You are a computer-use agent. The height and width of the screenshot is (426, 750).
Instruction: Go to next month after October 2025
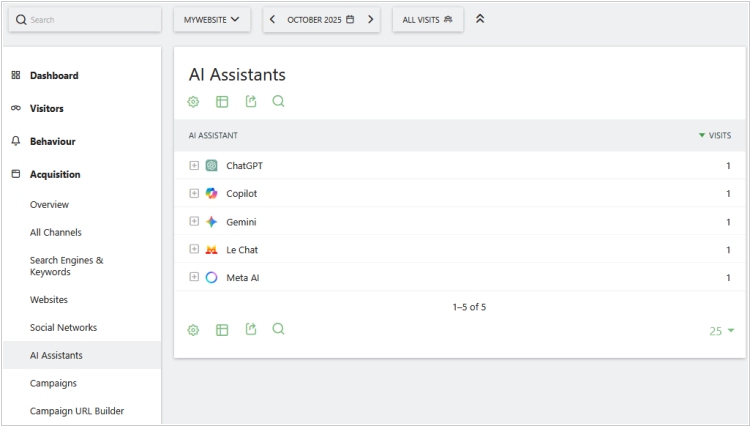tap(370, 19)
